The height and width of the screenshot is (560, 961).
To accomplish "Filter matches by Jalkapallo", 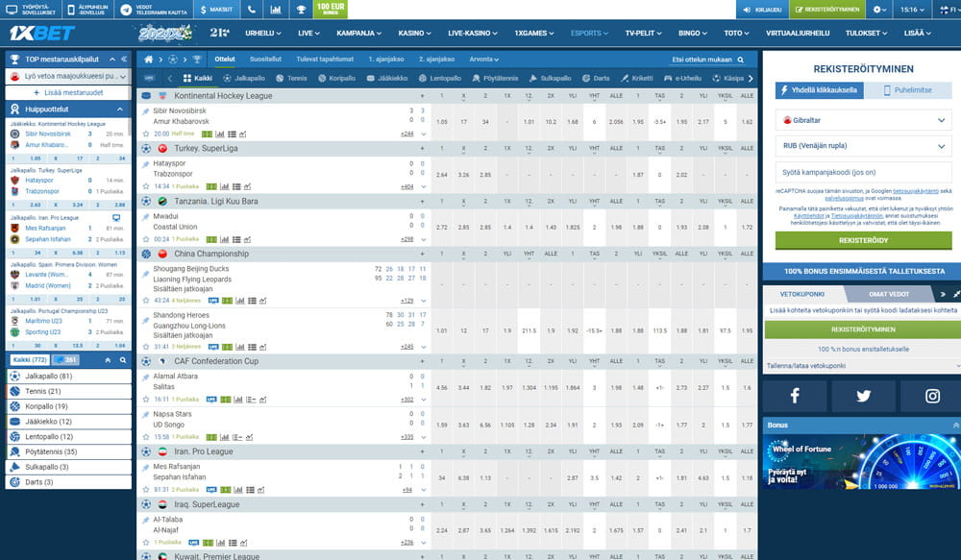I will [244, 79].
